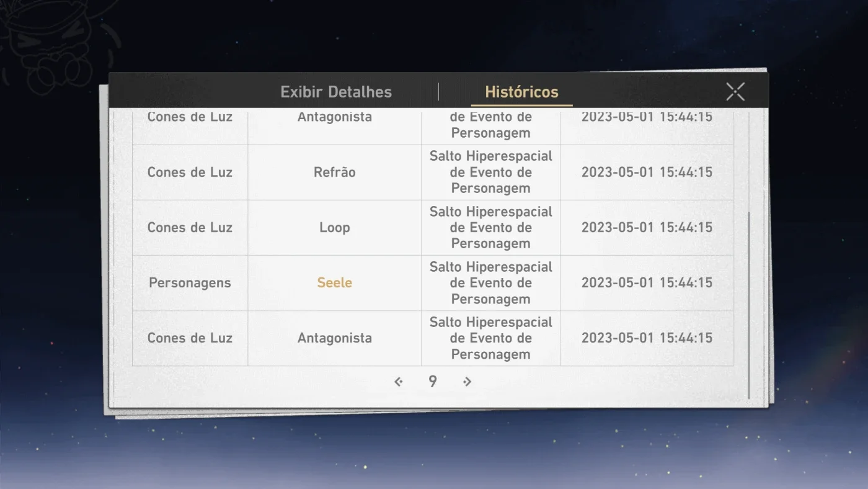Click the timestamp in the Refrão row
The image size is (868, 489).
pos(647,172)
